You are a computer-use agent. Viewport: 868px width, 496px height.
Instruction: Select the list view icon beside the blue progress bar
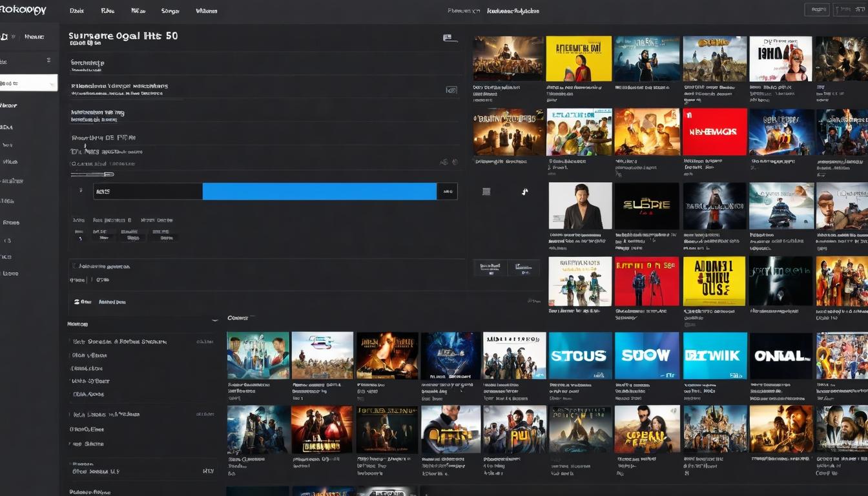(x=486, y=190)
